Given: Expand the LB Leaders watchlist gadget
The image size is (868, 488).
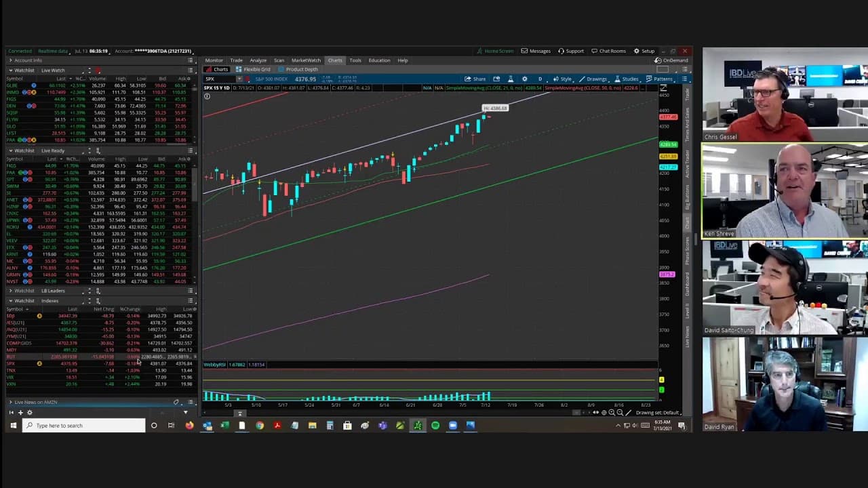Looking at the screenshot, I should click(x=10, y=291).
